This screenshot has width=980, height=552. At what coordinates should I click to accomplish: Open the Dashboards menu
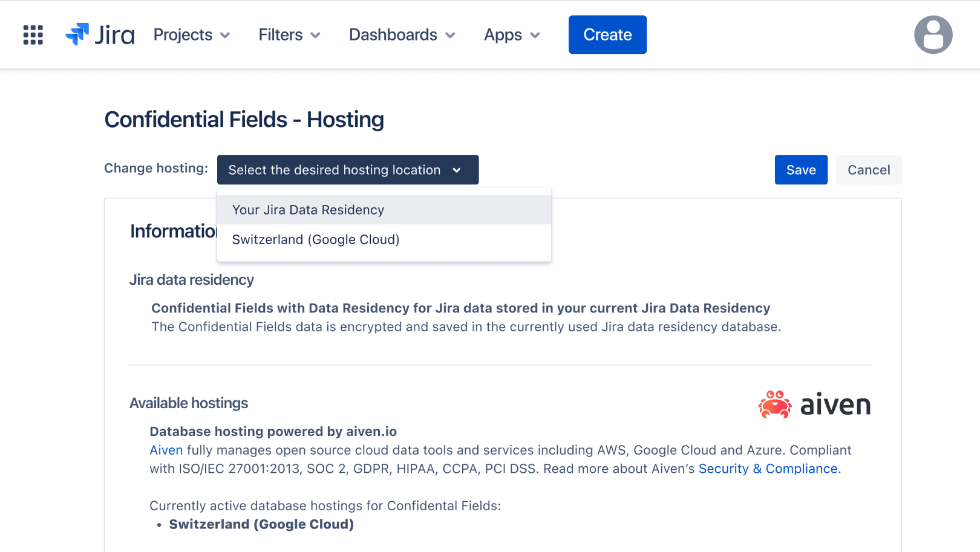393,34
